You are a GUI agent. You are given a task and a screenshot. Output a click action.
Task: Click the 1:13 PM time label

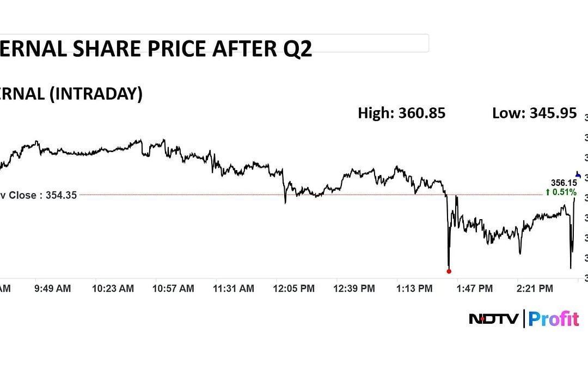click(x=415, y=289)
